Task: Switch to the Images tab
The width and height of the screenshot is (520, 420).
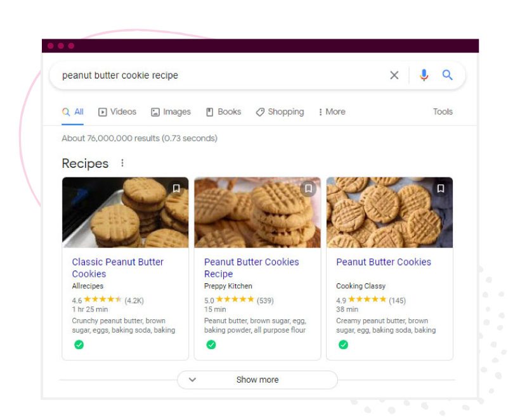Action: click(171, 112)
